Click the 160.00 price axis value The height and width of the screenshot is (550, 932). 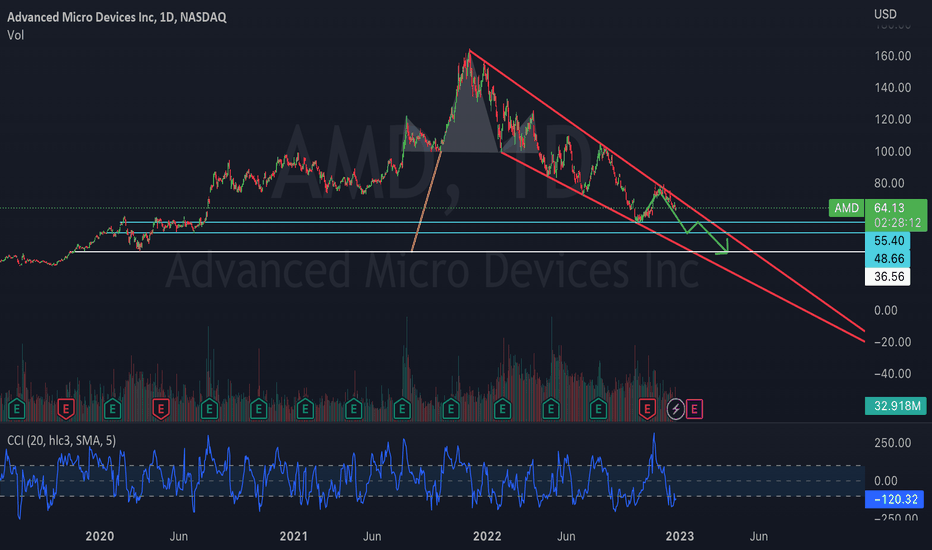tap(892, 56)
